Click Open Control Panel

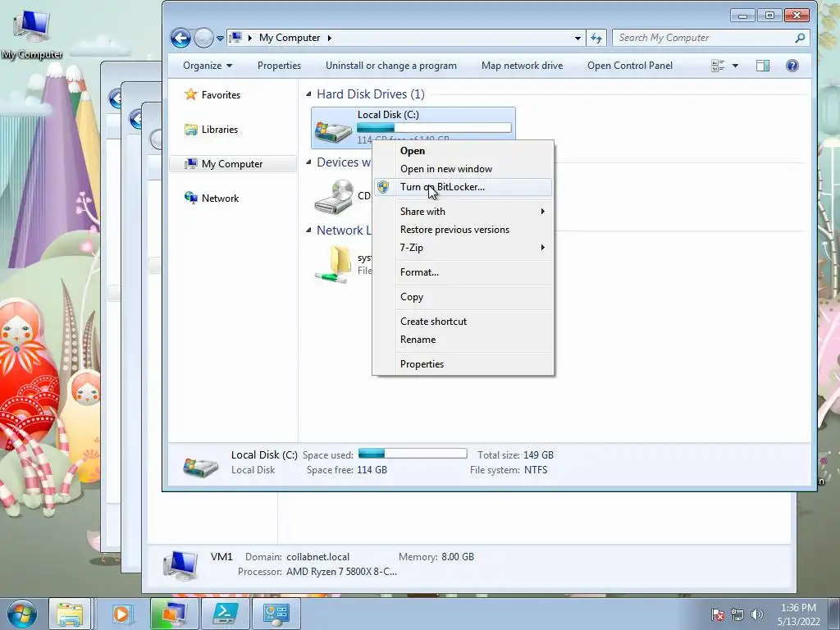click(629, 66)
